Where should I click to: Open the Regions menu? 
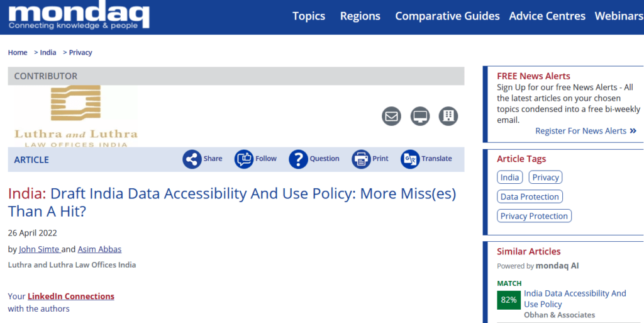click(x=360, y=16)
